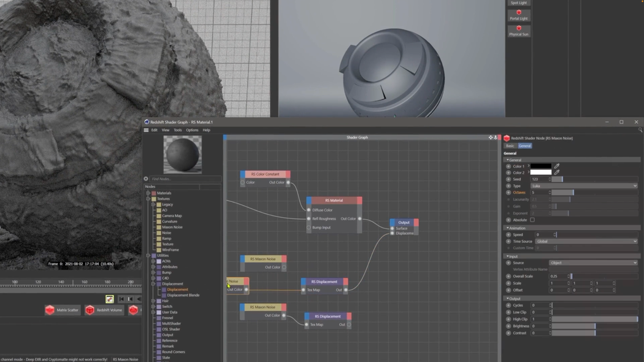Open the Type dropdown showing Luka
644x362 pixels.
[584, 186]
